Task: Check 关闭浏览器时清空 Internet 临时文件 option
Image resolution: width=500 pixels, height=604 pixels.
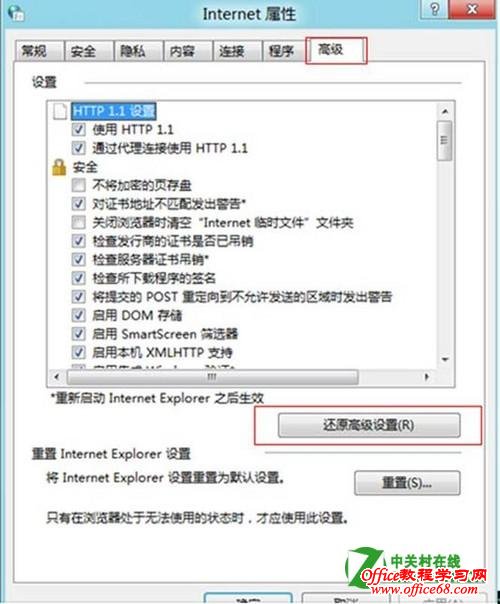Action: point(79,222)
